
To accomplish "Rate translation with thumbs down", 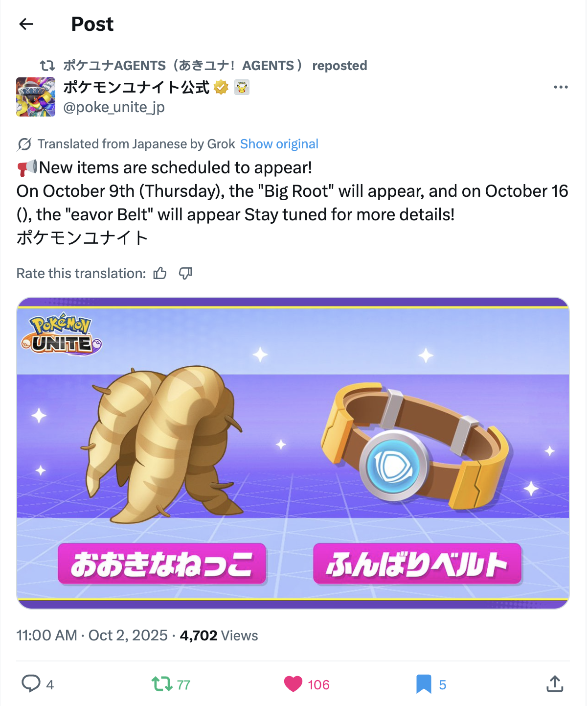I will coord(185,273).
